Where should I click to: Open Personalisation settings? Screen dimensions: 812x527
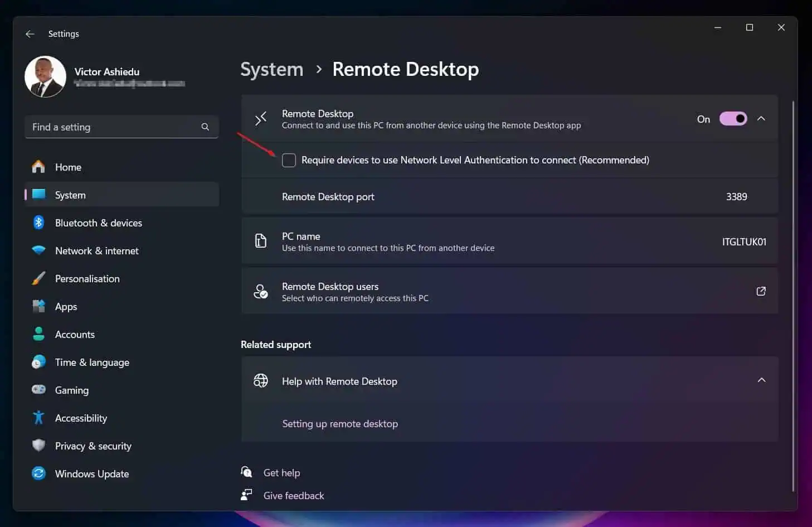click(121, 279)
